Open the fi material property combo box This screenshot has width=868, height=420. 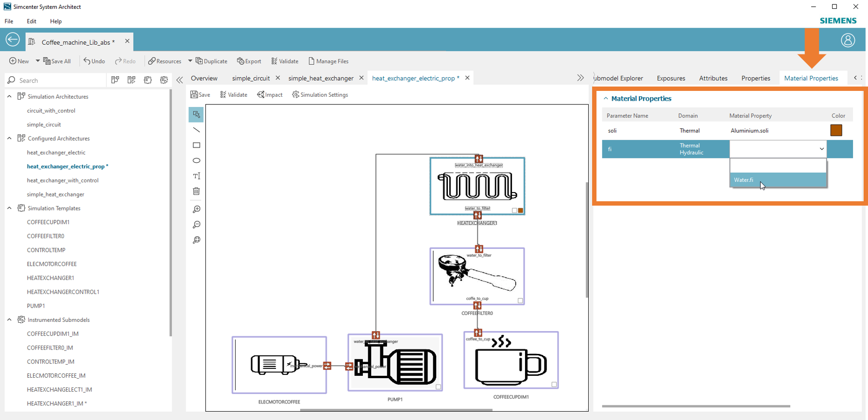(778, 149)
